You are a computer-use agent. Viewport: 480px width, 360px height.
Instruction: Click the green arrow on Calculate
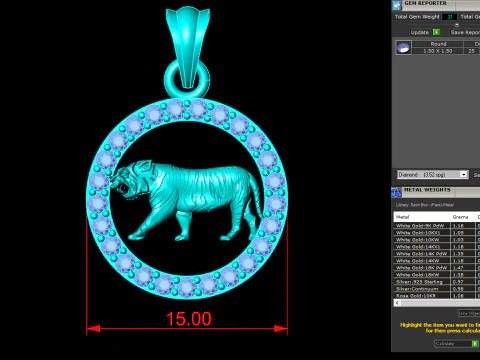475,343
